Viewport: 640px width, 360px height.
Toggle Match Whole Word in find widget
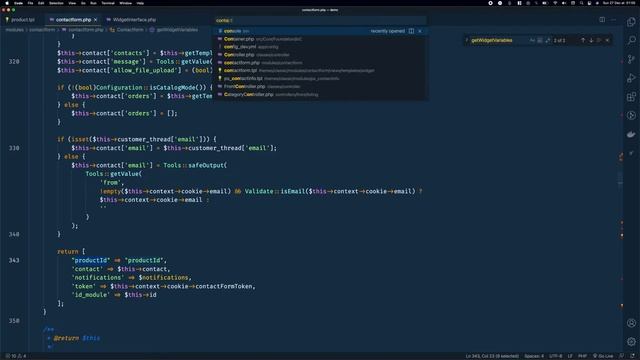point(540,40)
